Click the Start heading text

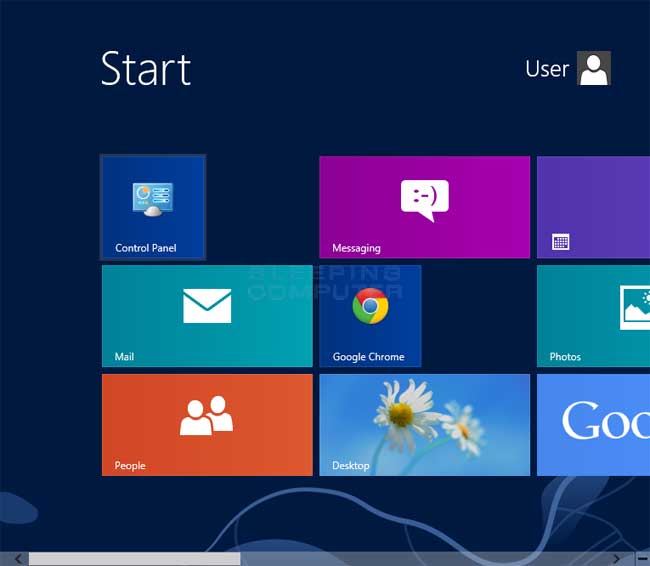pyautogui.click(x=146, y=69)
